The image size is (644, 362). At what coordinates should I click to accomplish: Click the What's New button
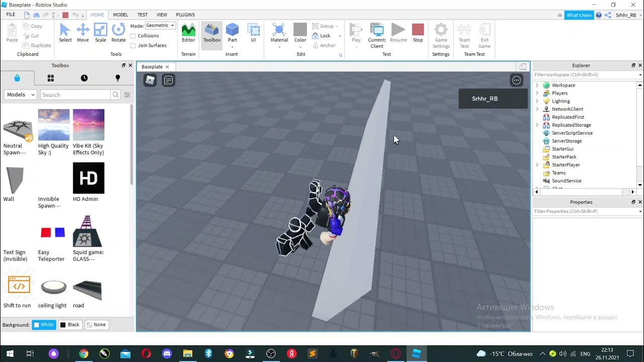pos(579,15)
